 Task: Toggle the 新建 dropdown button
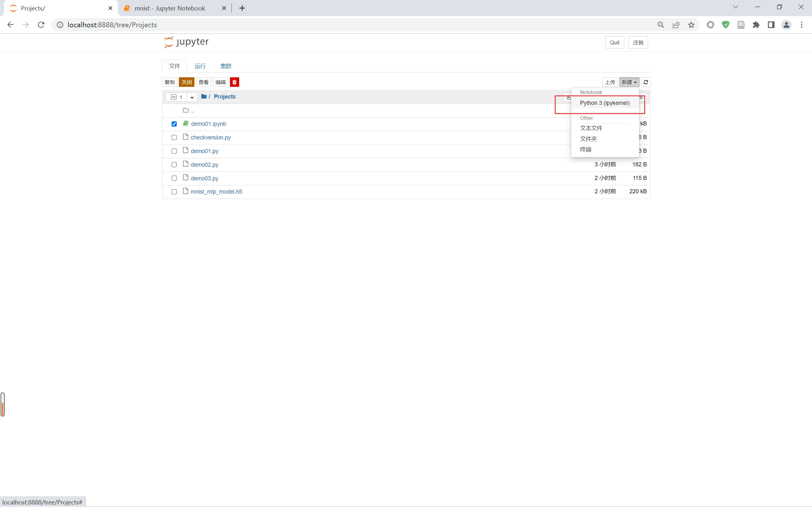coord(629,82)
